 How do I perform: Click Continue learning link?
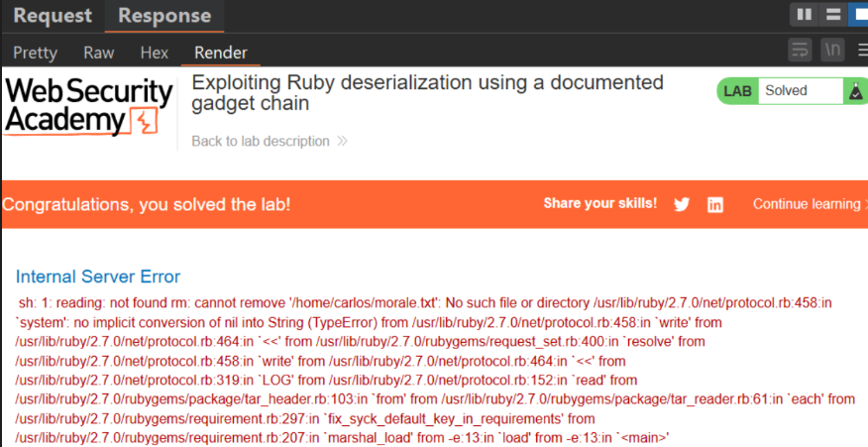tap(810, 204)
